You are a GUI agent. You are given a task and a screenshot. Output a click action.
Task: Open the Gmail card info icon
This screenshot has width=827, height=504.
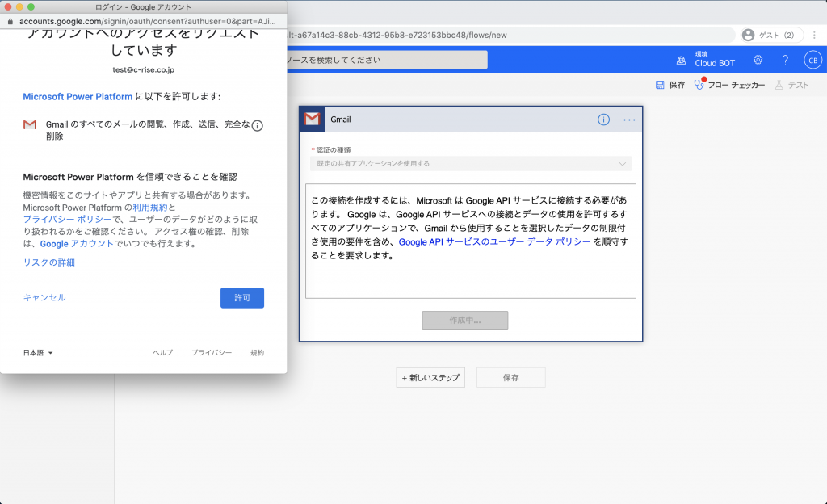coord(603,120)
